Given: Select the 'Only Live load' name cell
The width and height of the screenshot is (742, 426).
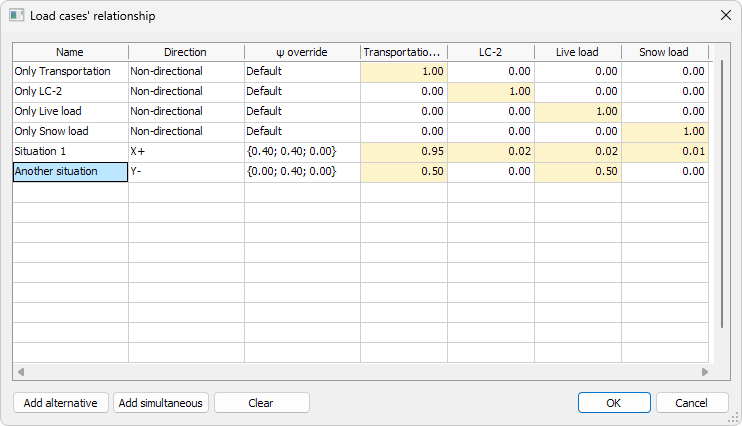Looking at the screenshot, I should 71,111.
